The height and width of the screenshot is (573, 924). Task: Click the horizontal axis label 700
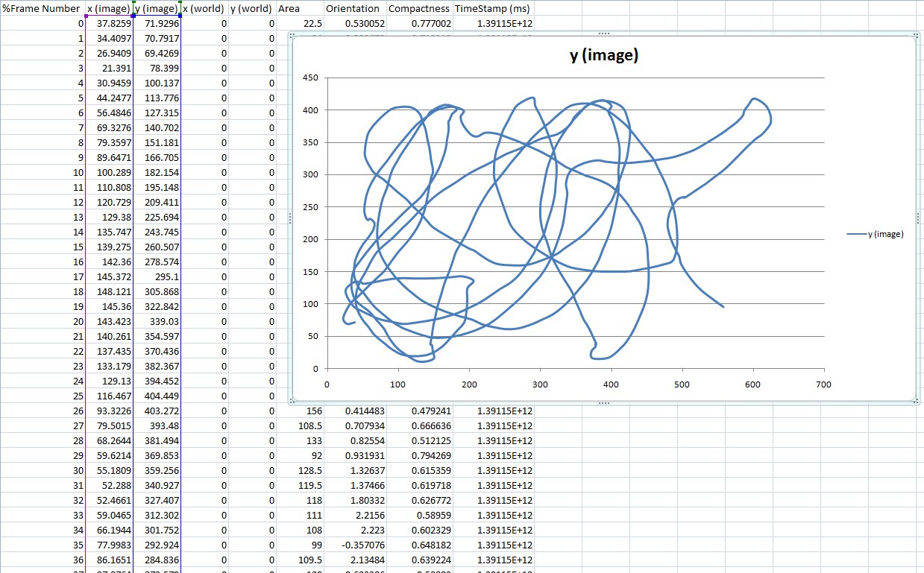pyautogui.click(x=823, y=384)
